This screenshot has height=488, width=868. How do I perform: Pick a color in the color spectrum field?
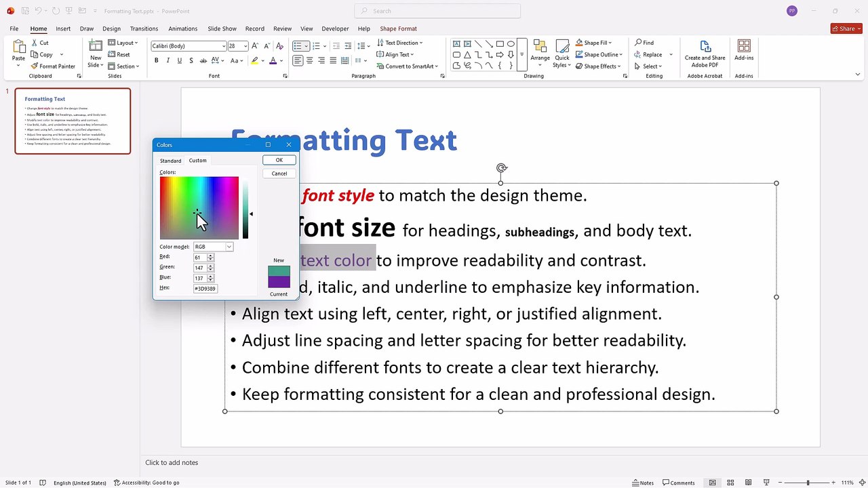coord(199,208)
